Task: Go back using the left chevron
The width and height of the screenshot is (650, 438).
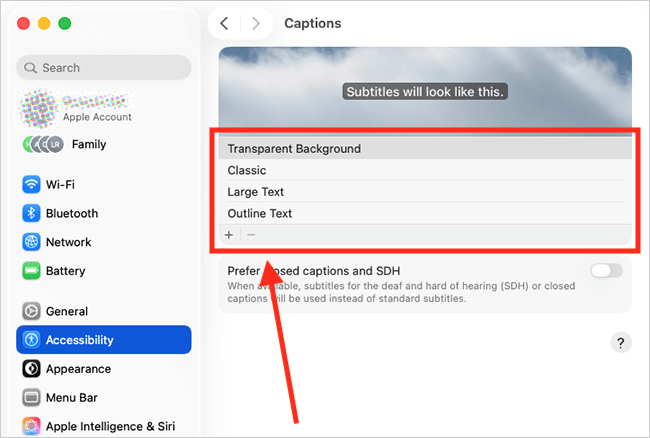Action: (x=224, y=23)
